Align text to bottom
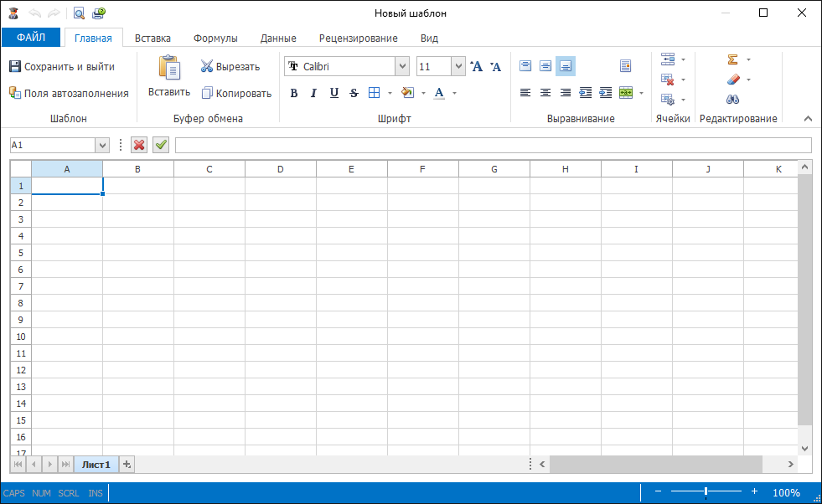 [x=565, y=66]
